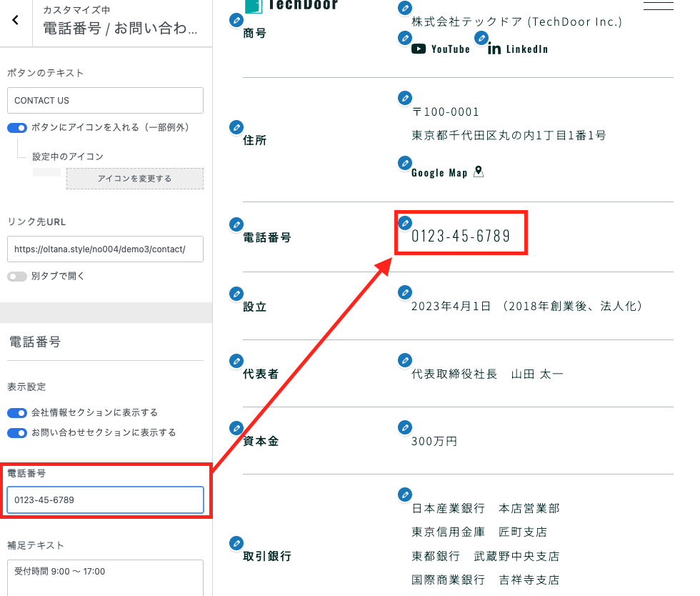Toggle 会社情報セクションに表示する switch
The height and width of the screenshot is (596, 700).
click(17, 413)
